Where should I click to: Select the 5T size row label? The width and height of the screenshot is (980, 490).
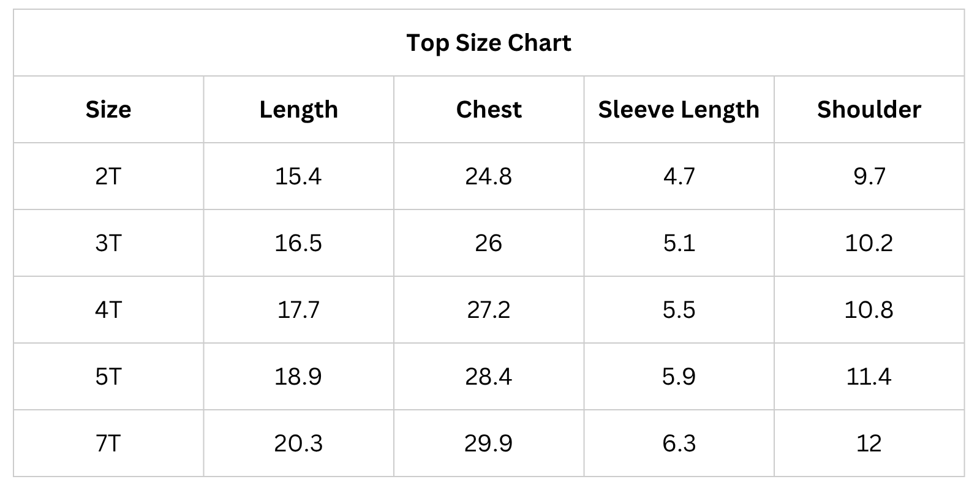[108, 377]
